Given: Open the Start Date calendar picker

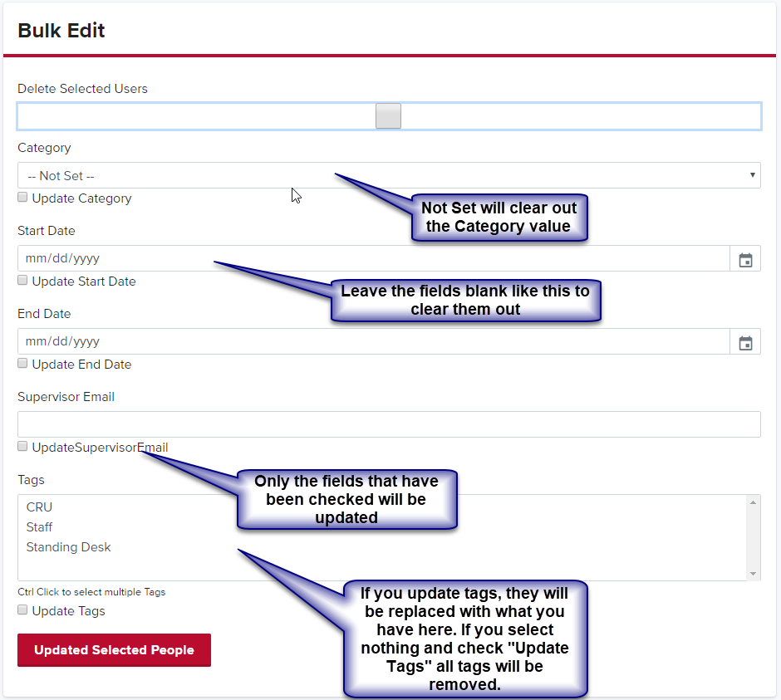Looking at the screenshot, I should [x=745, y=258].
